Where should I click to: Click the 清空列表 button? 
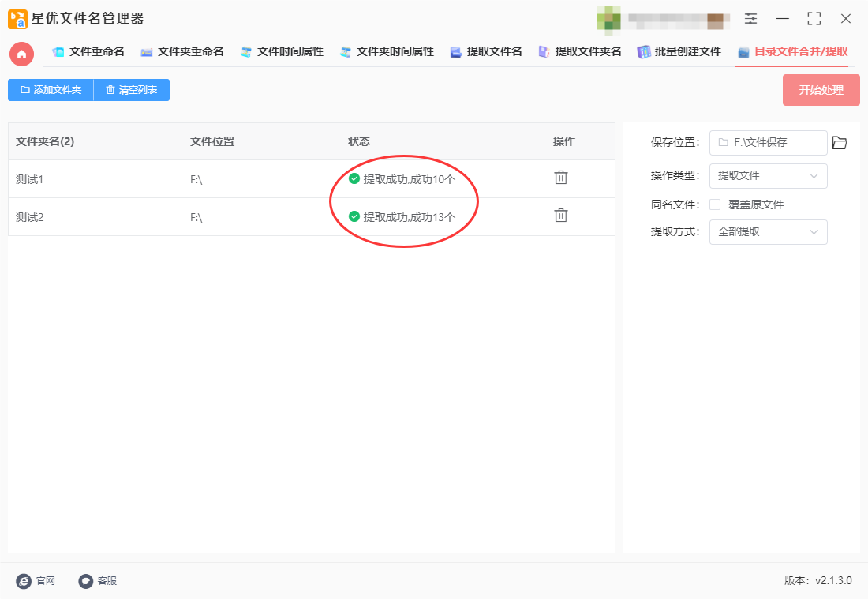click(x=132, y=90)
